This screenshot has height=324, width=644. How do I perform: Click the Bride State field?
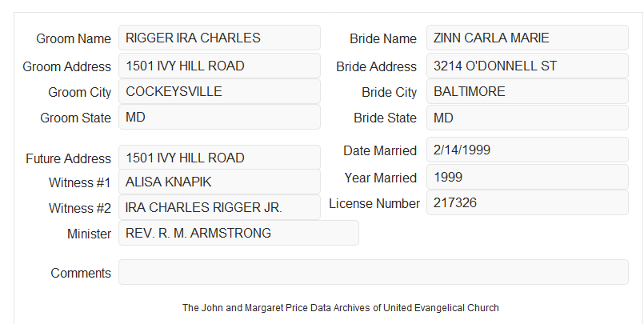[527, 118]
